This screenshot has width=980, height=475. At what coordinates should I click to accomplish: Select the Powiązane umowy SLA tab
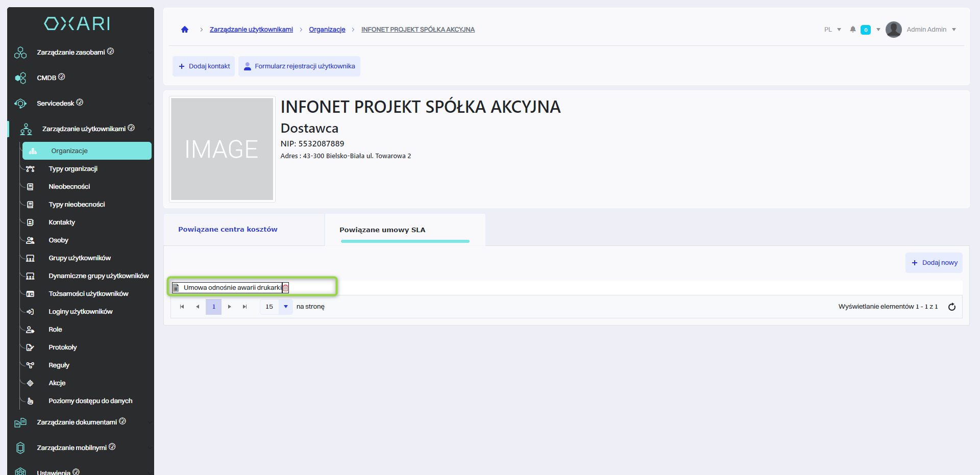point(382,230)
